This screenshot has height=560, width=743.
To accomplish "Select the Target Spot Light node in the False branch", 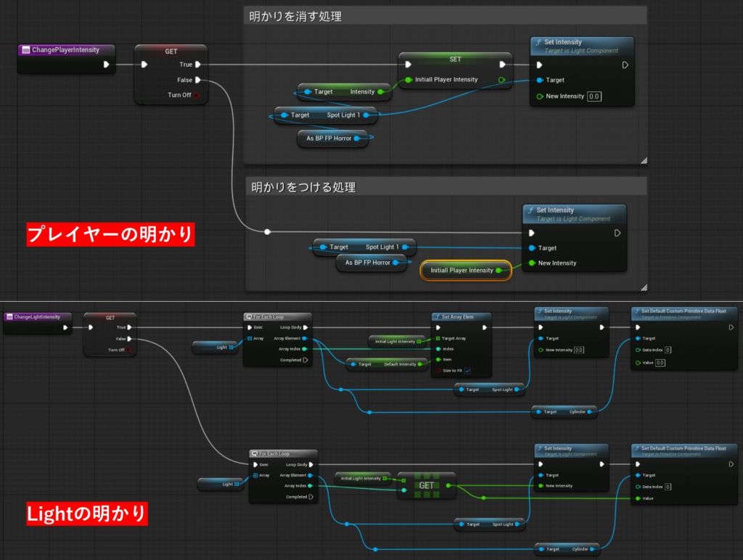I will (x=490, y=524).
